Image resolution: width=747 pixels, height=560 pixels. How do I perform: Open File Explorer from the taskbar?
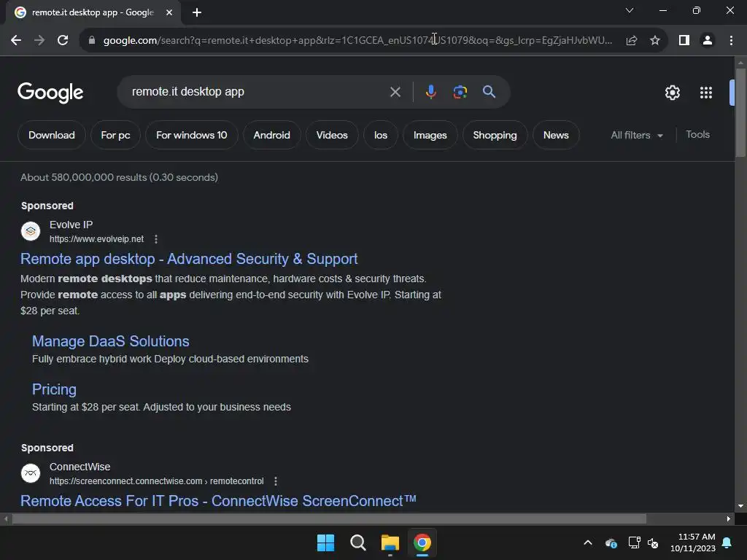390,542
